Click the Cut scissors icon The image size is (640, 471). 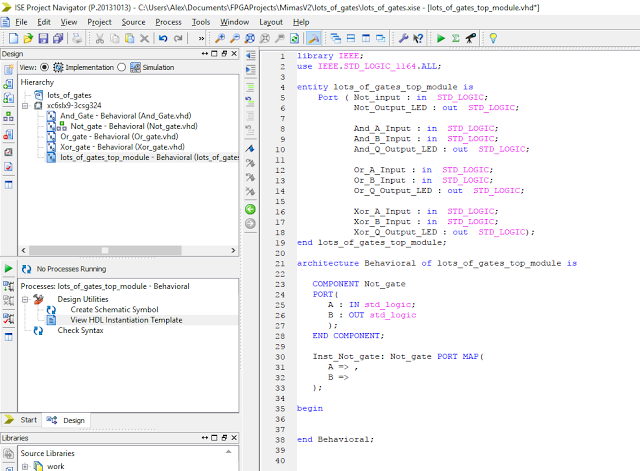pos(100,38)
